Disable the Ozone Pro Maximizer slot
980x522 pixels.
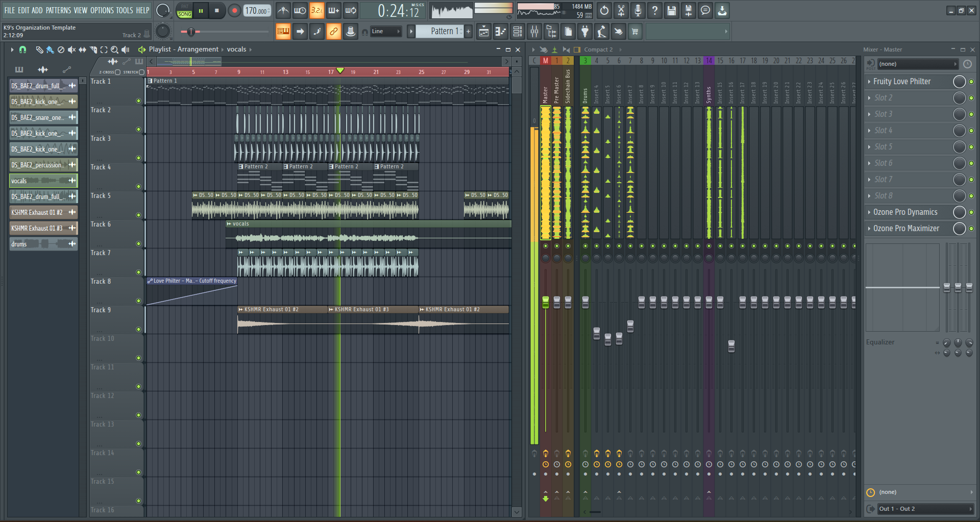(x=971, y=229)
